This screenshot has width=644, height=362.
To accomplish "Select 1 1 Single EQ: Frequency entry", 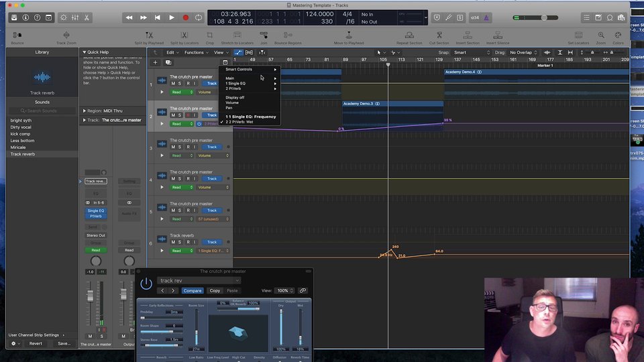I will pos(250,117).
